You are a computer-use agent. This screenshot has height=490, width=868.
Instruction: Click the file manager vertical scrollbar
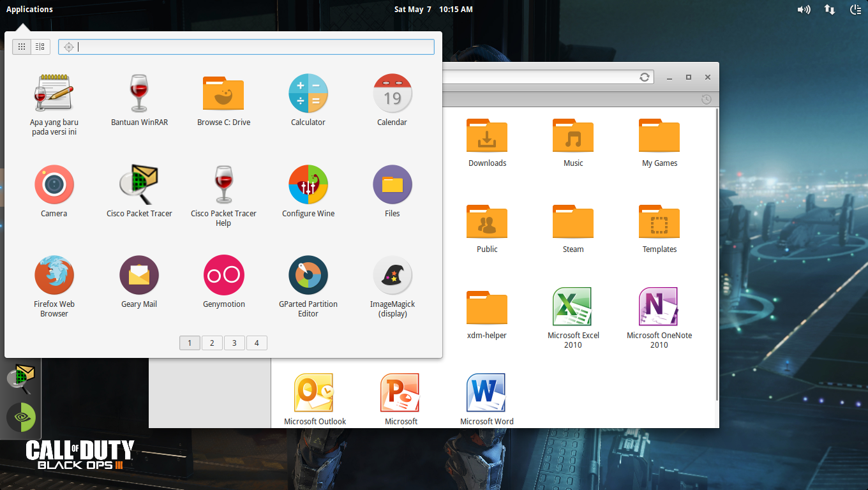click(x=716, y=255)
